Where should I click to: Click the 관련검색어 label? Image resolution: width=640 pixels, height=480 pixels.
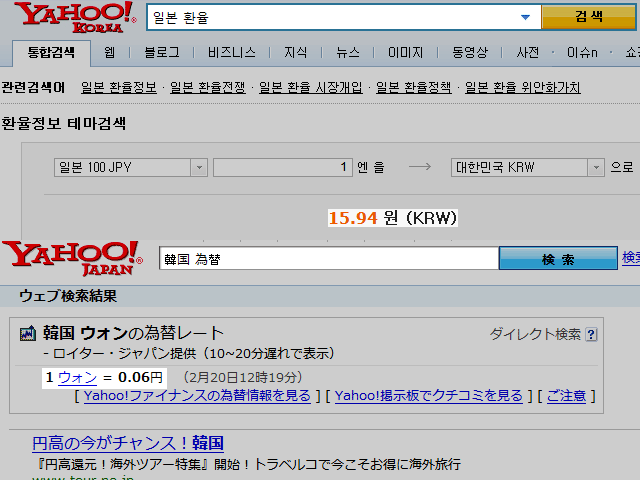(x=33, y=87)
